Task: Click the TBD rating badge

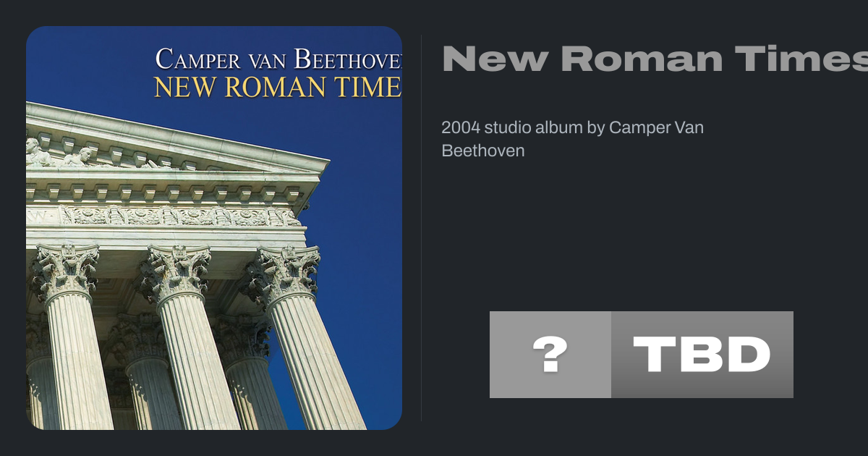Action: click(702, 355)
